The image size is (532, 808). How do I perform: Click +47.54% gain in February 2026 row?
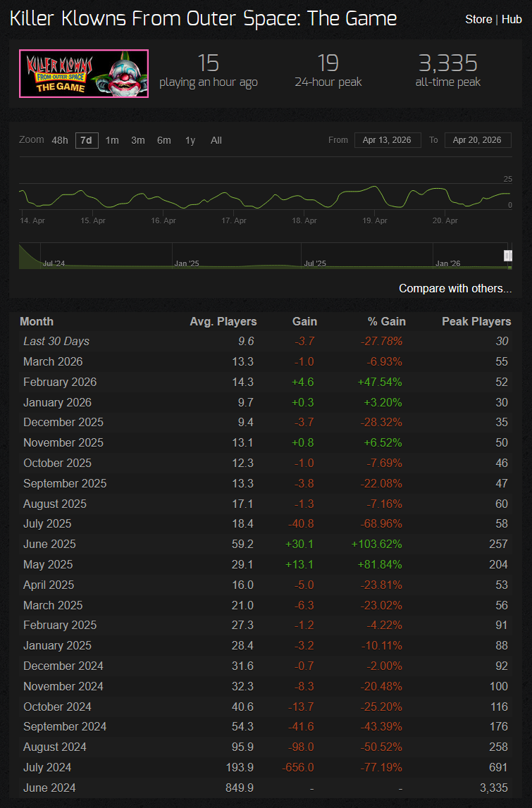click(x=379, y=383)
